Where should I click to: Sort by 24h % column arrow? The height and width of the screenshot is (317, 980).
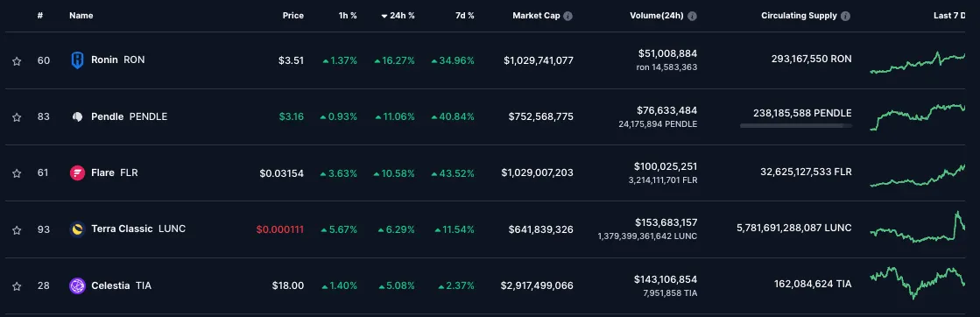[x=384, y=17]
